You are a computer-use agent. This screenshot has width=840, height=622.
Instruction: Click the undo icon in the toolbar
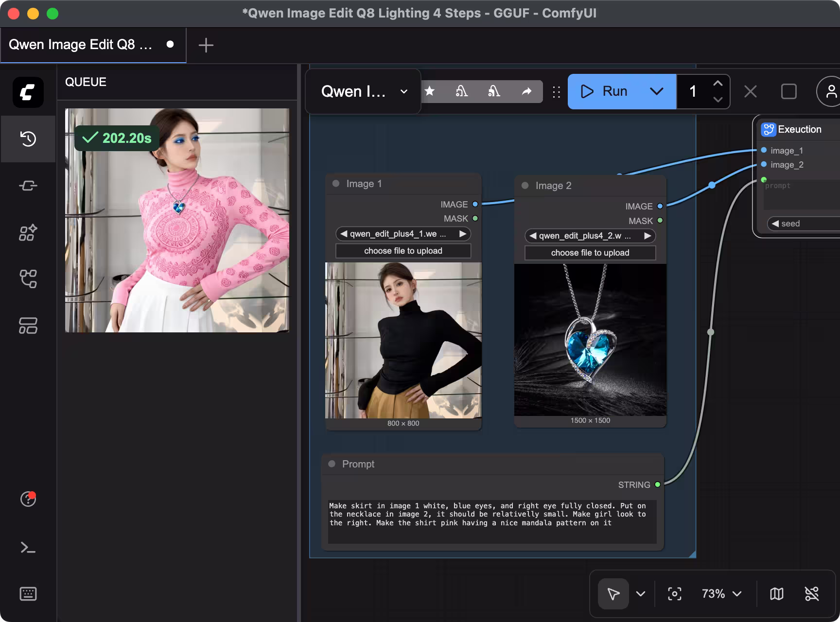pyautogui.click(x=462, y=91)
